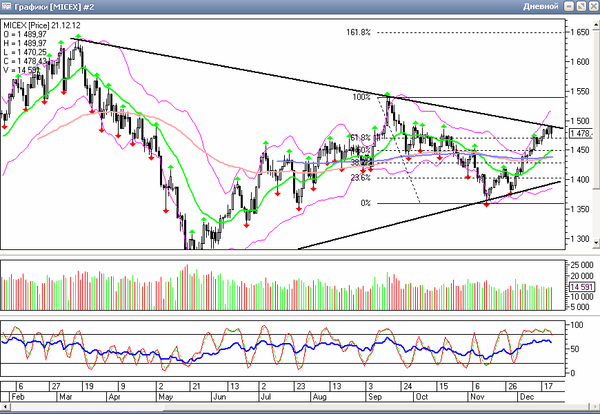Click the Aug month label on time axis
The height and width of the screenshot is (414, 600).
pos(320,397)
